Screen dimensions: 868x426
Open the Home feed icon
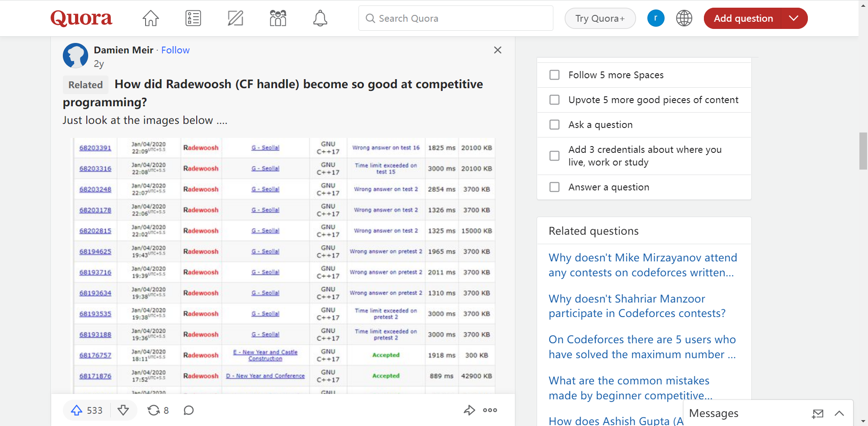coord(151,18)
